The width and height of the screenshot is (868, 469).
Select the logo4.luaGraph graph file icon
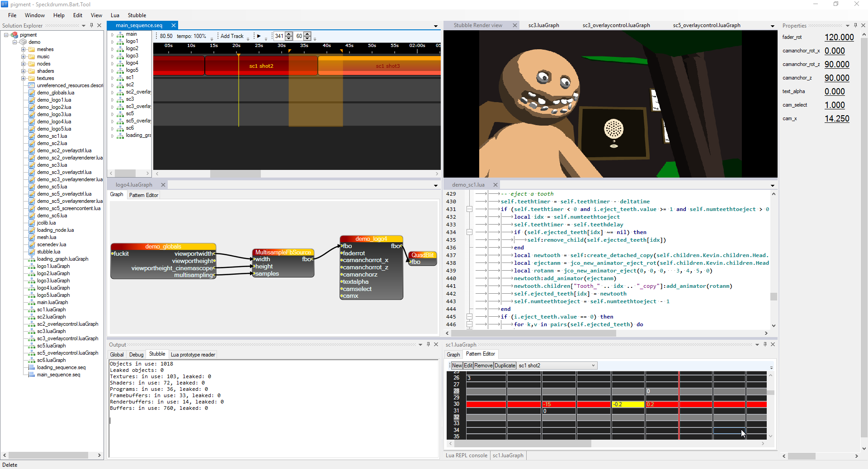coord(32,288)
